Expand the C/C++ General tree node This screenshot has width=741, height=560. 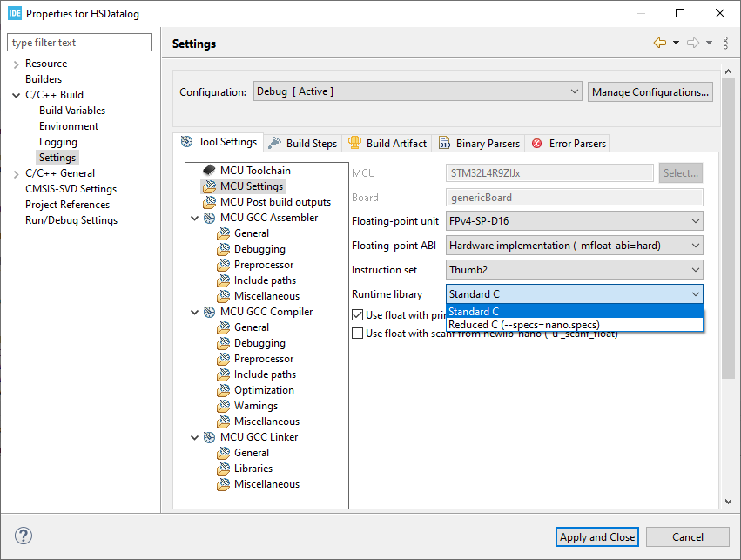pyautogui.click(x=16, y=174)
